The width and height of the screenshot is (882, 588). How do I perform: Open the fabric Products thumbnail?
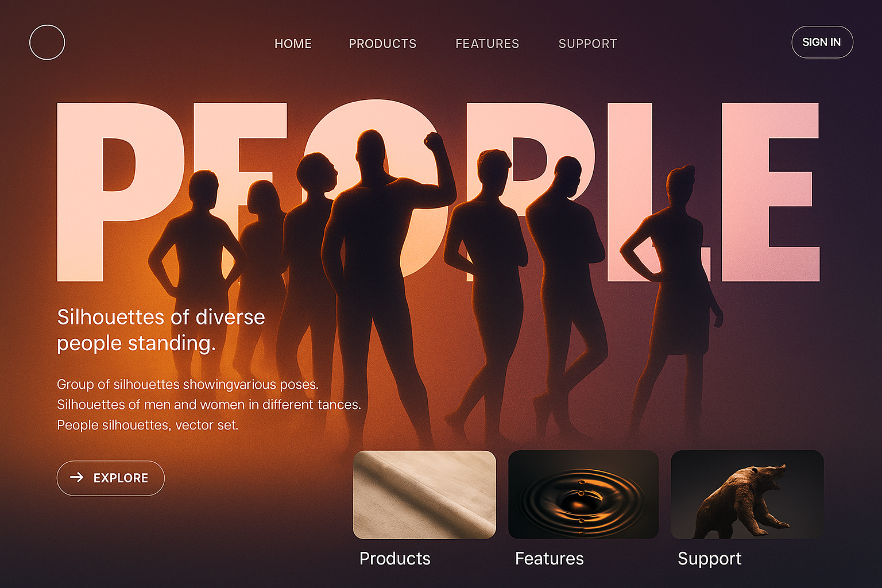pos(424,494)
